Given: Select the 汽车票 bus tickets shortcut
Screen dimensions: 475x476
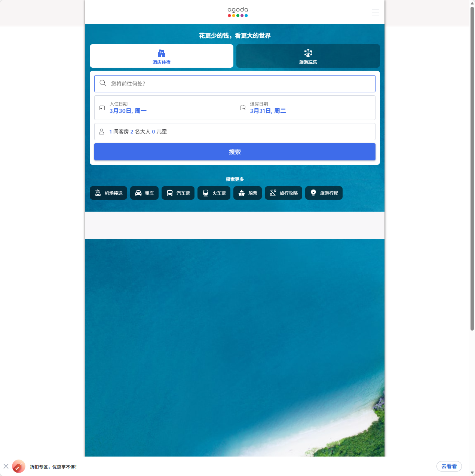Looking at the screenshot, I should [x=178, y=193].
